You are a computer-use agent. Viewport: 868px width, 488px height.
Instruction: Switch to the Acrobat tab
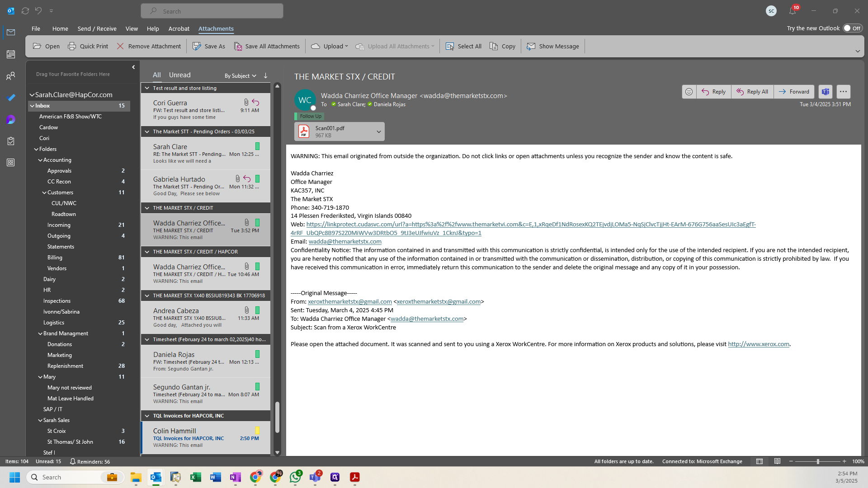[x=179, y=28]
